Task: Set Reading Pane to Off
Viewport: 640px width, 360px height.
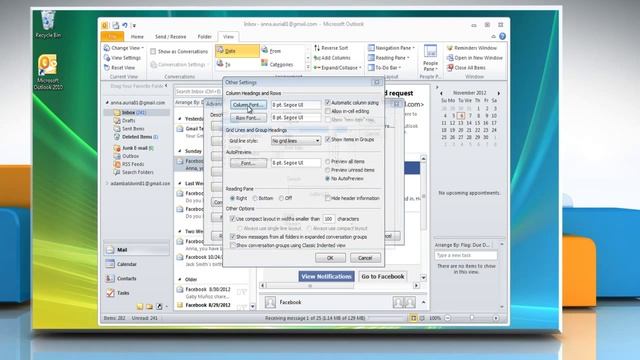Action: 281,198
